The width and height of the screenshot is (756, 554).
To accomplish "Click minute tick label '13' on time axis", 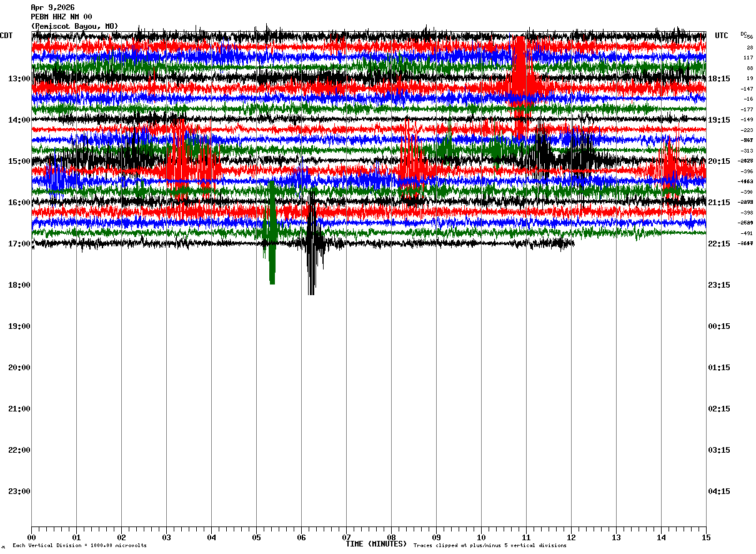I will [x=616, y=538].
